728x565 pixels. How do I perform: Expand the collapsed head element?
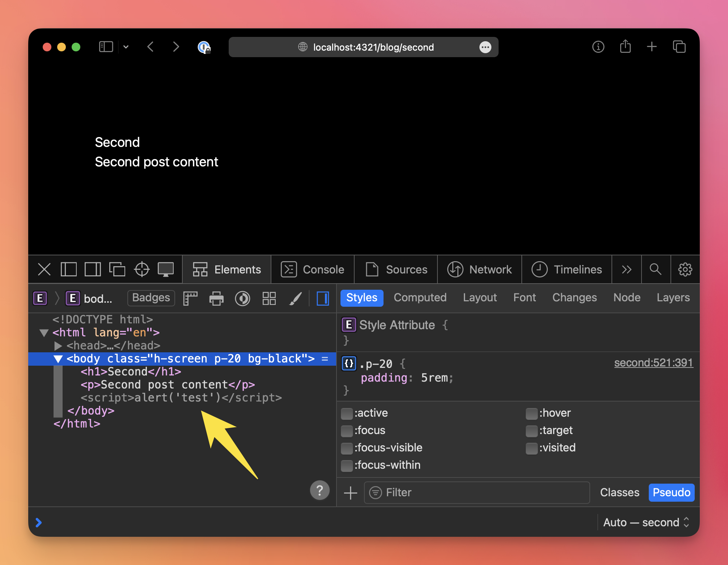58,346
